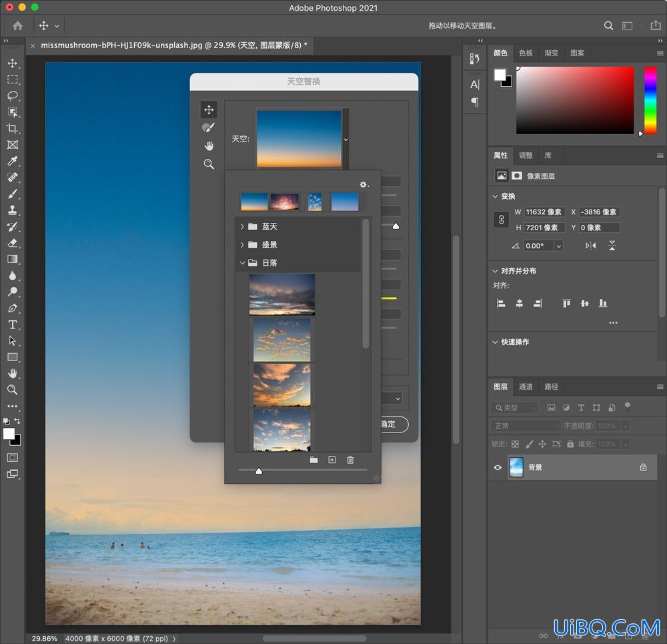Open the sky preset dropdown arrow

[x=346, y=139]
